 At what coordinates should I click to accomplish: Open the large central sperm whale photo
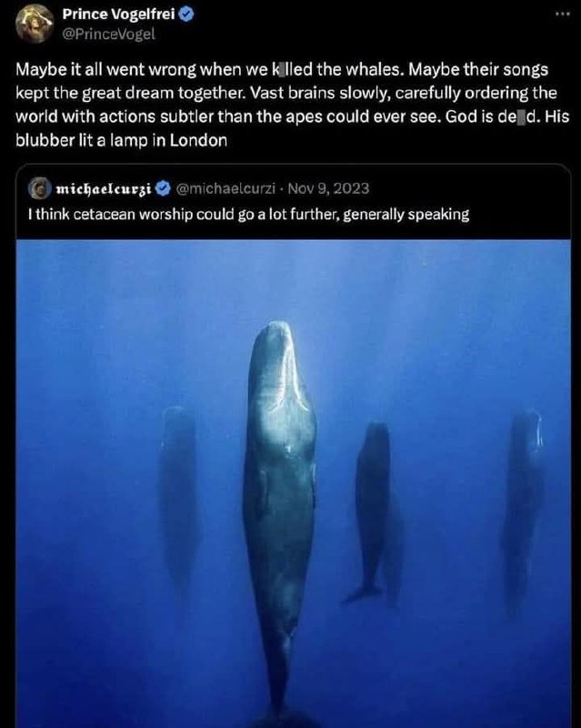pyautogui.click(x=294, y=483)
